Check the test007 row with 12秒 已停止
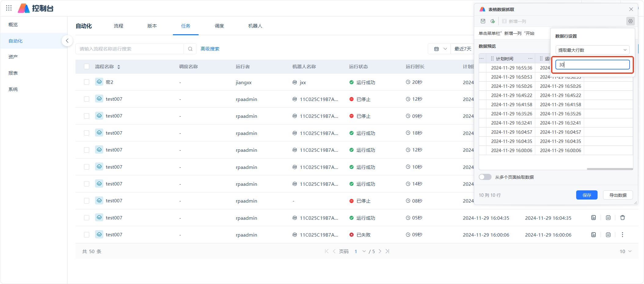 pyautogui.click(x=87, y=99)
